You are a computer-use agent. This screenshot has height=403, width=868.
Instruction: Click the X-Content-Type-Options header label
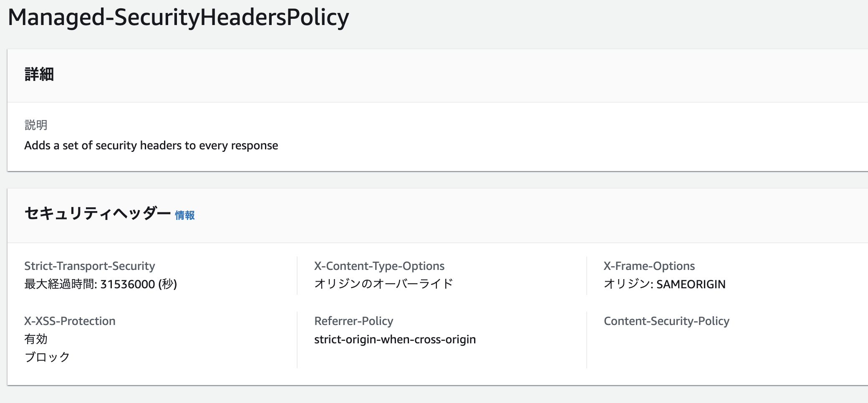pos(379,266)
